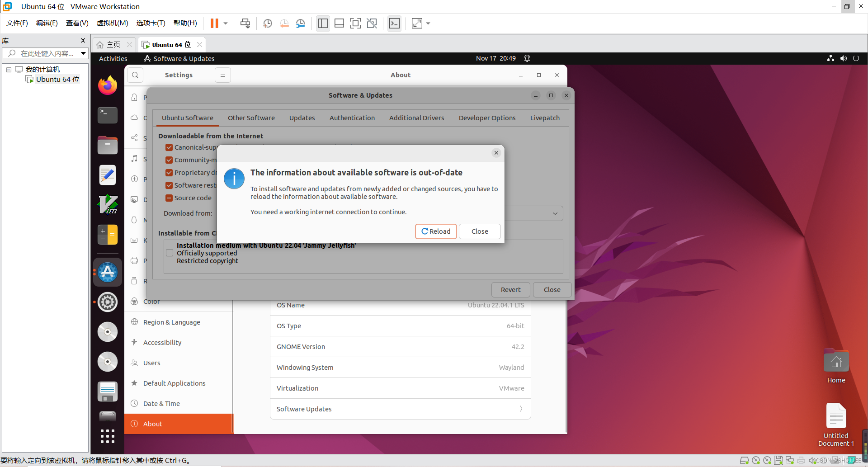
Task: Click the Close button next to Revert
Action: tap(552, 290)
